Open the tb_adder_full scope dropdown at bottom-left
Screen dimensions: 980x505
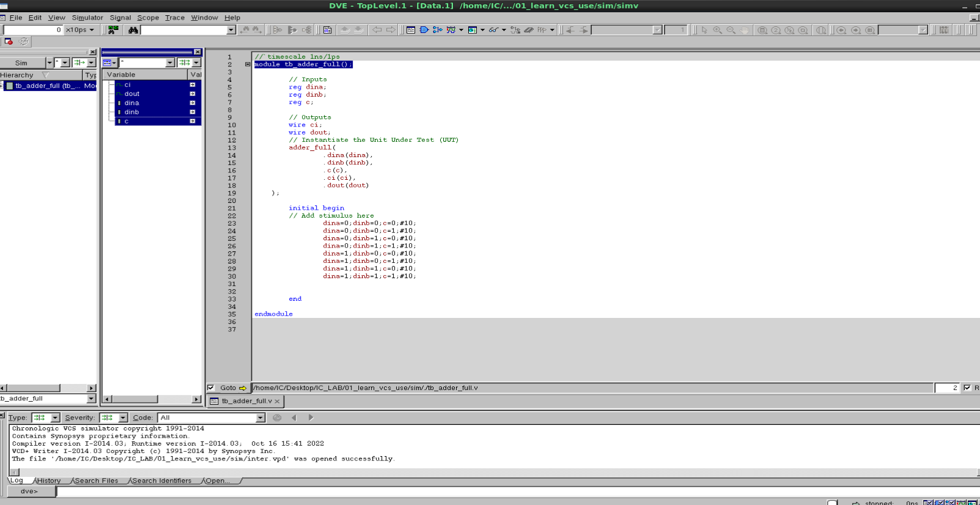pyautogui.click(x=91, y=399)
